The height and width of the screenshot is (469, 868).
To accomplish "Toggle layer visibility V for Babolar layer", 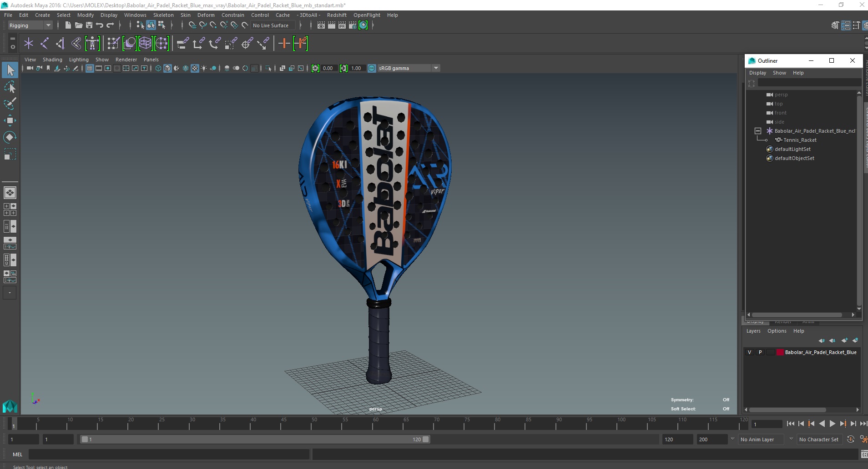I will [750, 352].
